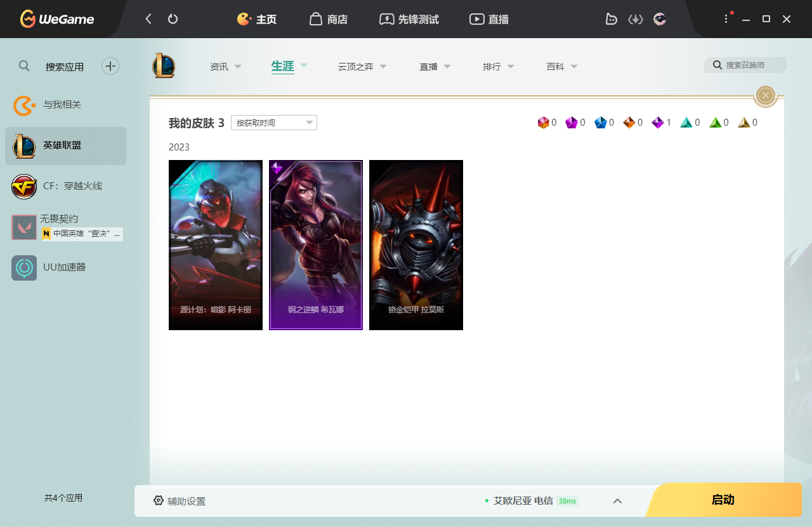Select CF：穿越火线 in the sidebar
Screen dimensions: 812x527
point(66,187)
